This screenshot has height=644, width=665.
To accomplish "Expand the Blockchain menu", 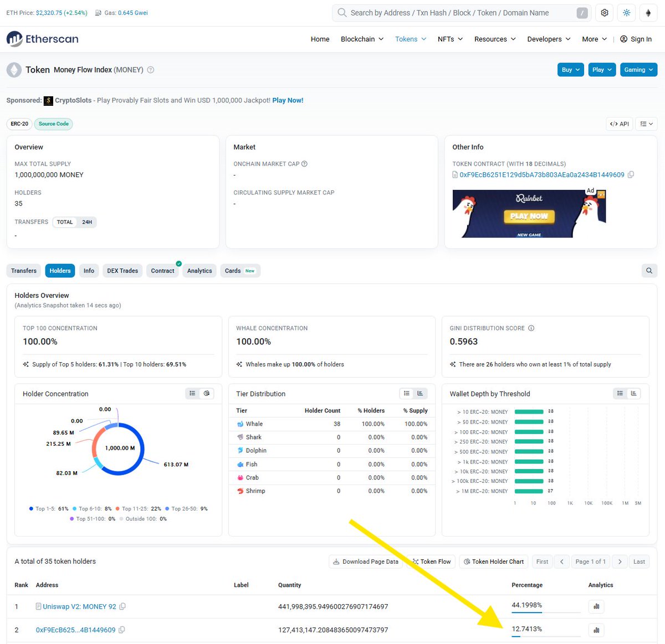I will click(362, 39).
